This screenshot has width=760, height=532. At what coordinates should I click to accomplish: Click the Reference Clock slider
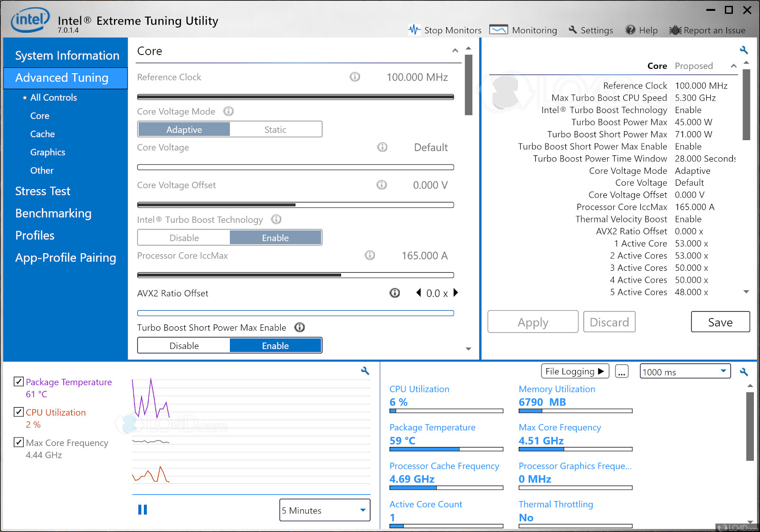(295, 97)
